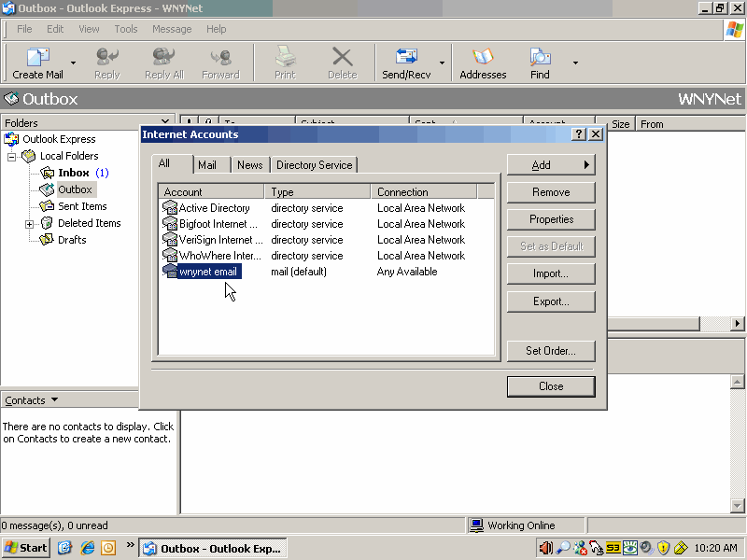Click the Print toolbar icon
The width and height of the screenshot is (747, 560).
click(x=285, y=57)
